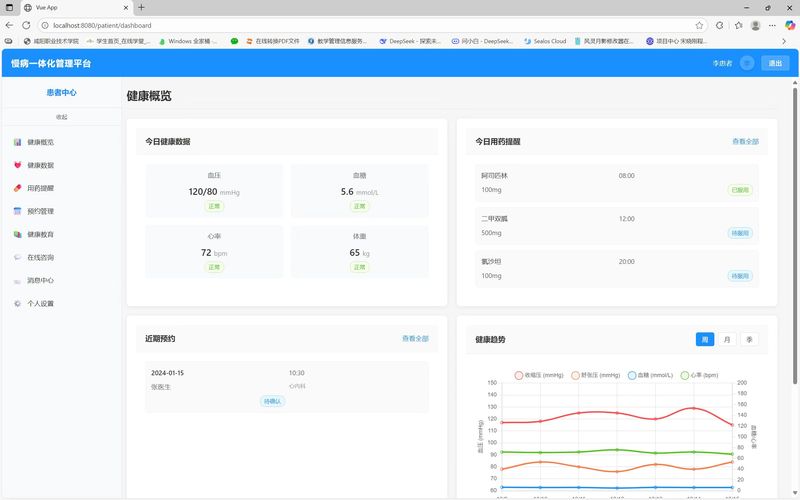The image size is (800, 500).
Task: Open 健康概览 in the sidebar
Action: tap(40, 142)
